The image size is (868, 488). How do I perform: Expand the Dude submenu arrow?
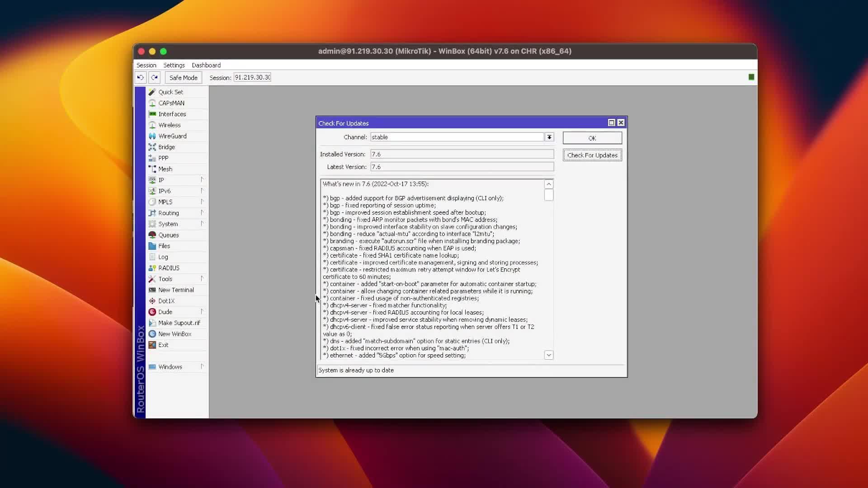202,311
